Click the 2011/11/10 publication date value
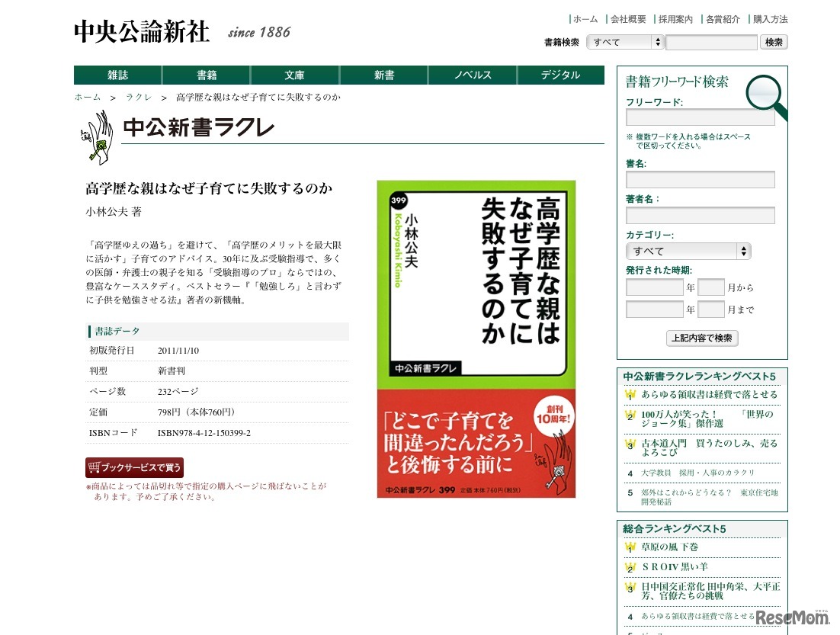Screen dimensions: 840x635 (x=178, y=351)
